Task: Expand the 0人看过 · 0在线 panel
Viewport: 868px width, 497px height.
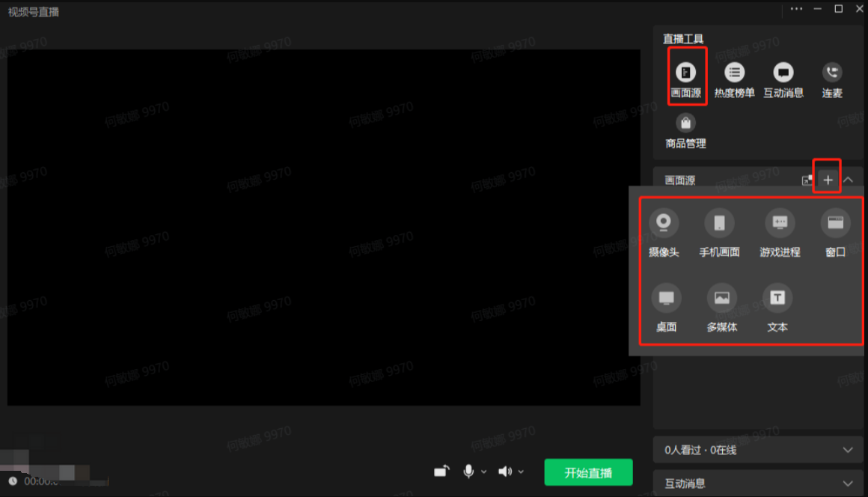Action: 759,450
